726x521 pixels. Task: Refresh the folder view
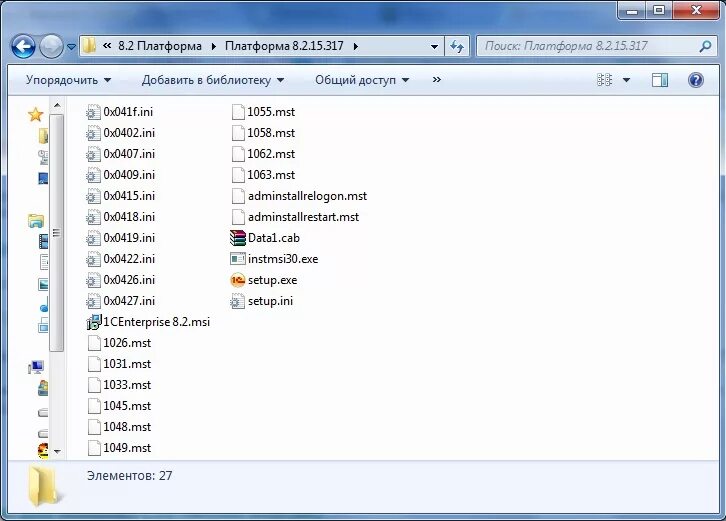click(x=457, y=46)
